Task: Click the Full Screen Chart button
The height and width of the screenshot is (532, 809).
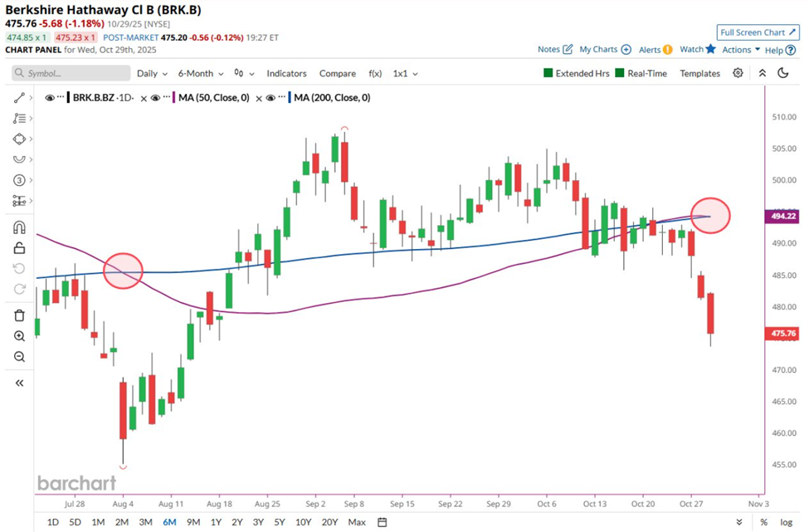Action: click(757, 32)
